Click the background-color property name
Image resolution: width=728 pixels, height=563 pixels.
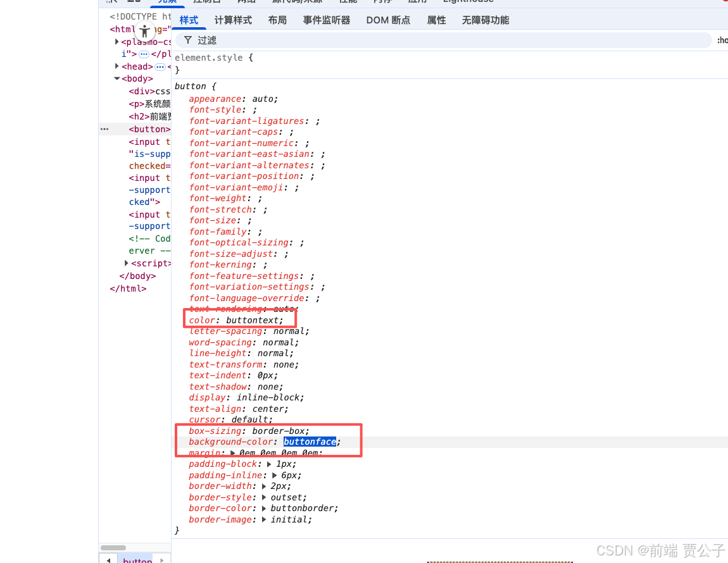tap(230, 442)
